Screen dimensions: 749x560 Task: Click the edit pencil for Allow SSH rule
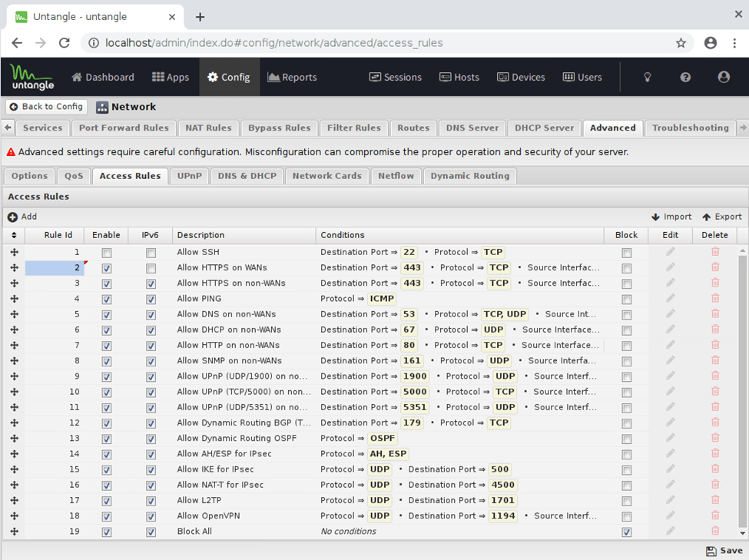(670, 252)
